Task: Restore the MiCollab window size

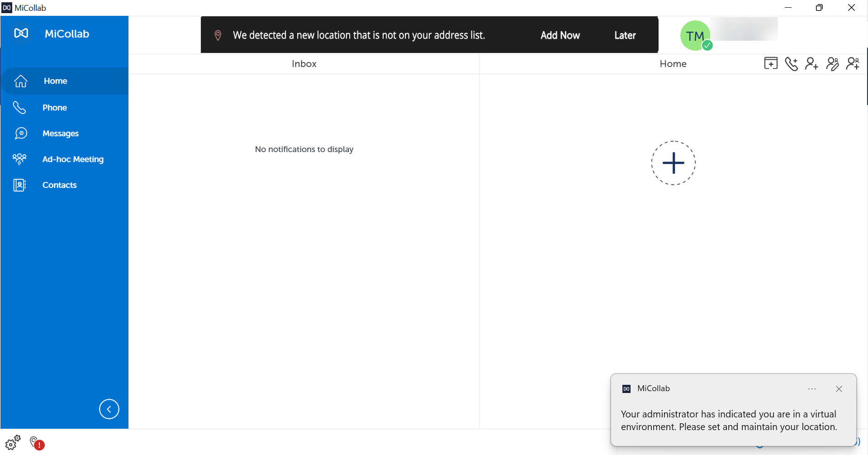Action: 819,8
